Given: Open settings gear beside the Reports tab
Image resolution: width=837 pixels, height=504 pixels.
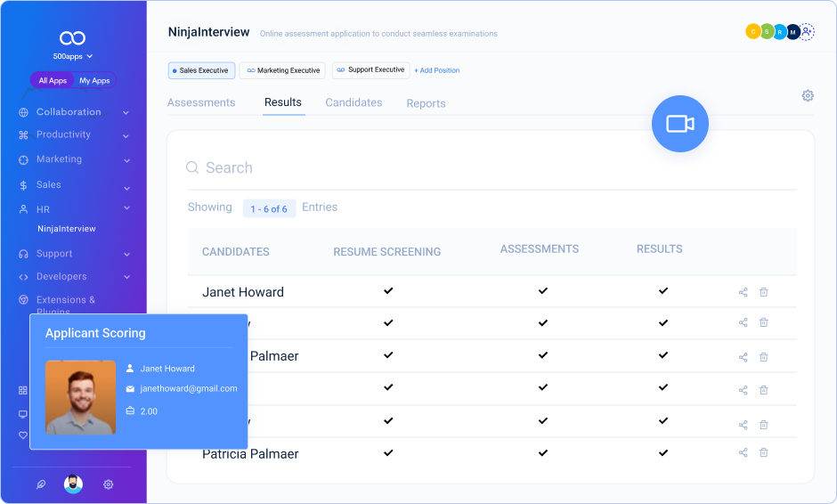Looking at the screenshot, I should (808, 96).
